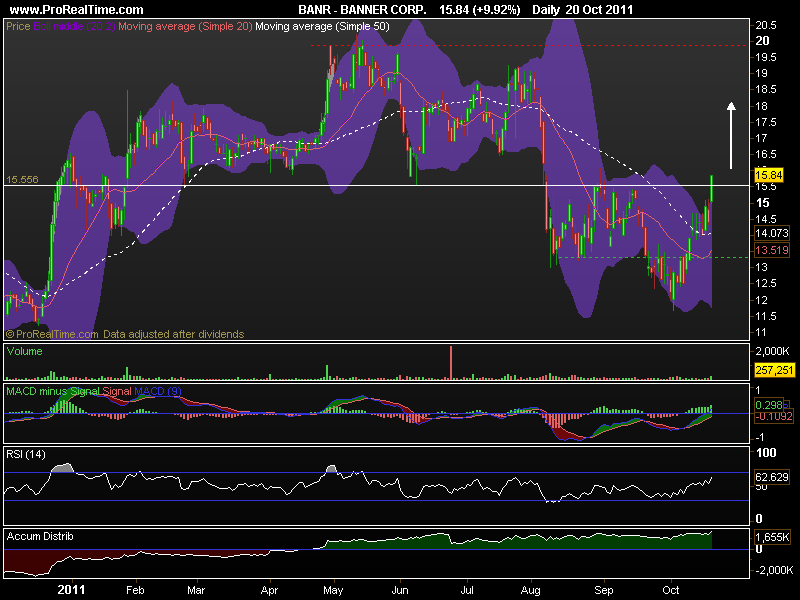The image size is (800, 600).
Task: Click the Jul label on time axis
Action: tap(467, 590)
